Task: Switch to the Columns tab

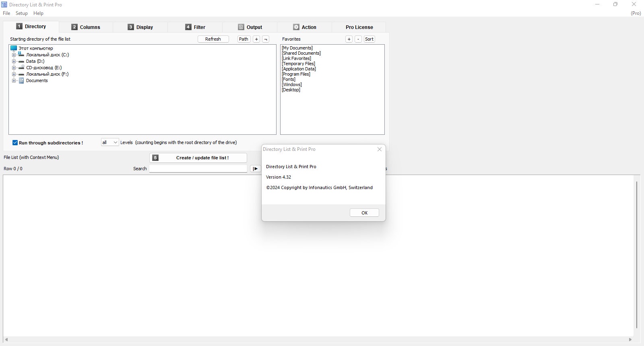Action: coord(86,27)
